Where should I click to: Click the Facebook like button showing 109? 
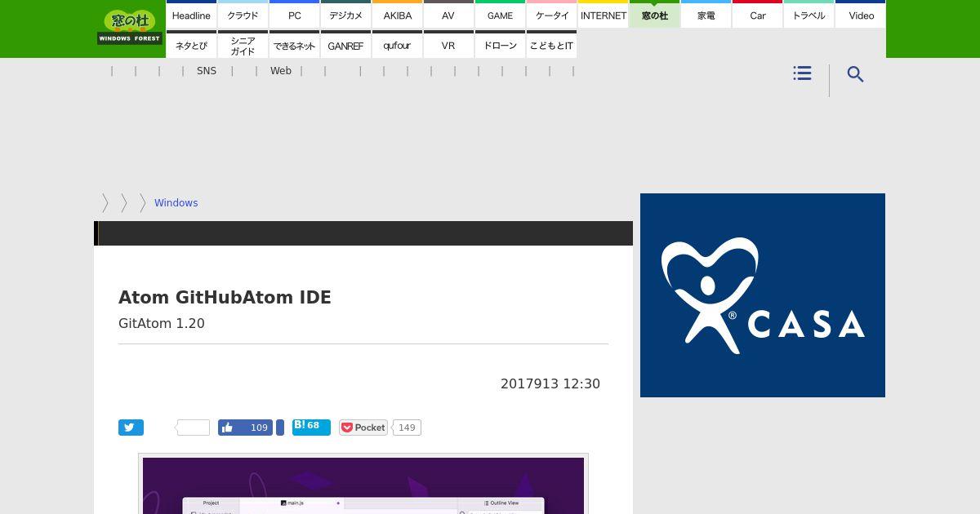click(245, 428)
